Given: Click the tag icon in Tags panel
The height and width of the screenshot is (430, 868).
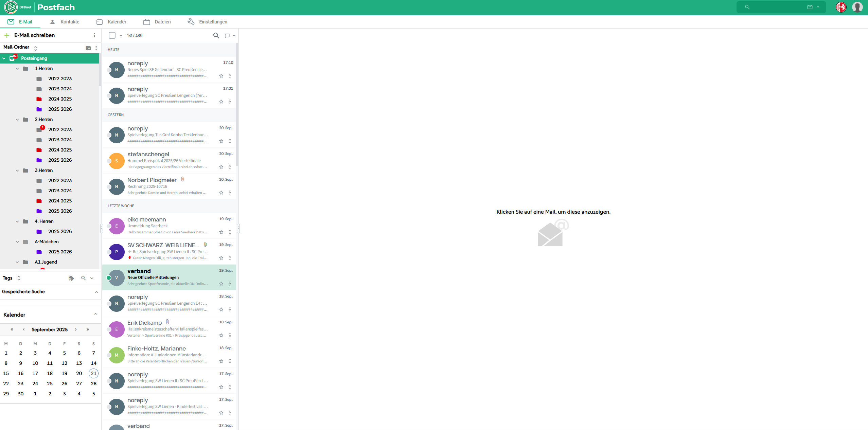Looking at the screenshot, I should click(x=71, y=278).
